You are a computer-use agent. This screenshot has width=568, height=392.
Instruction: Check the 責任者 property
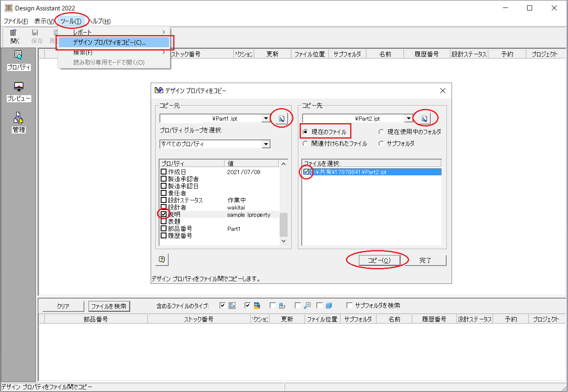click(x=164, y=193)
